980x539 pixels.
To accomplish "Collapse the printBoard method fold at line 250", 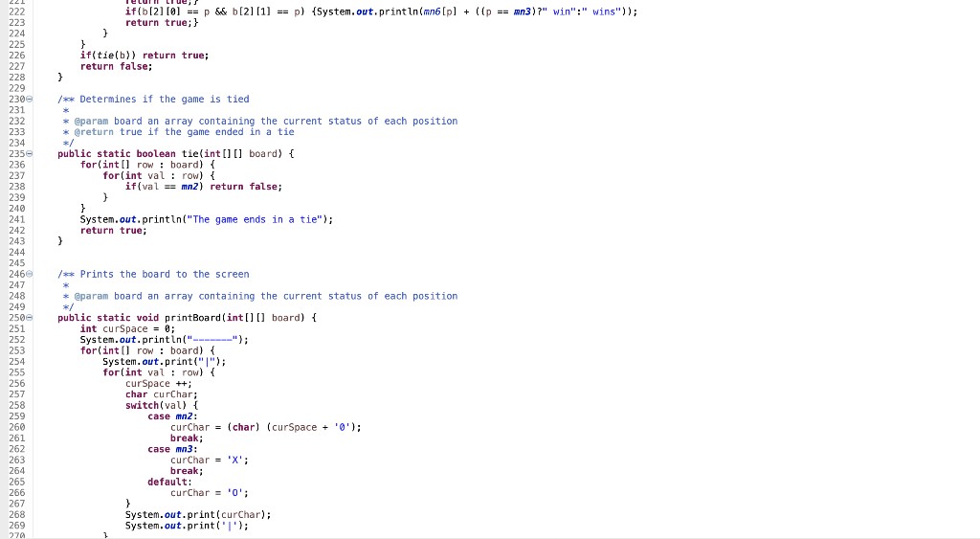I will click(x=30, y=318).
